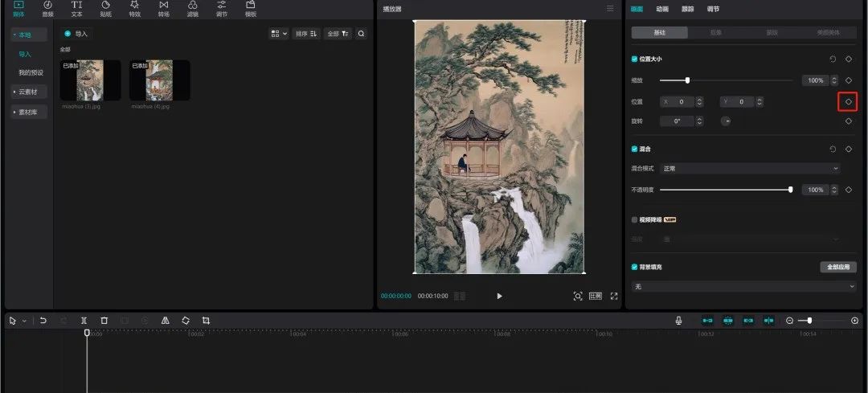Select the 媒体 (media) tab

point(18,9)
